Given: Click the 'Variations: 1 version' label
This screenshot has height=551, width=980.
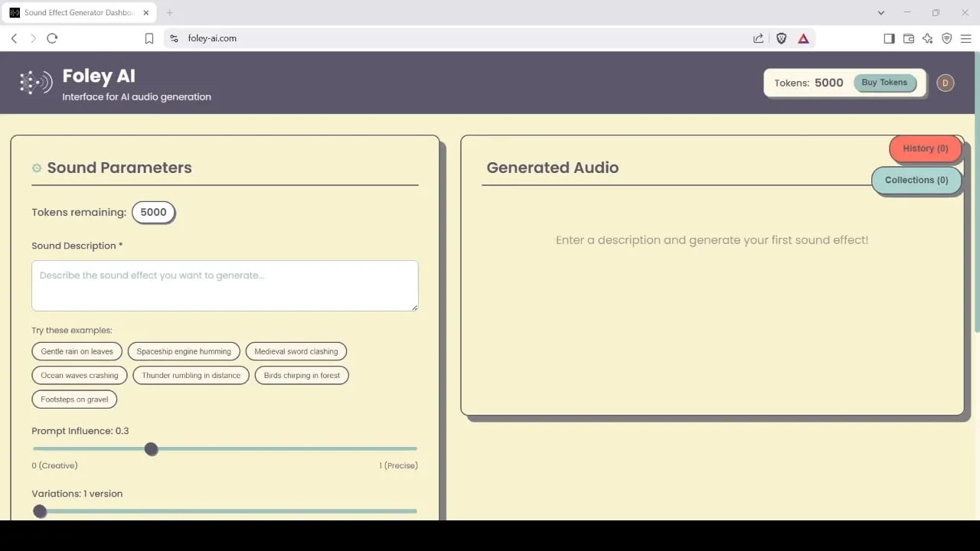Looking at the screenshot, I should pos(77,494).
